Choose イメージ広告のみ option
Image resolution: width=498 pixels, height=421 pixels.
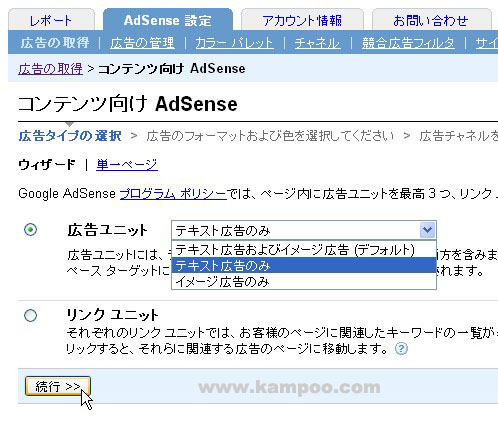pyautogui.click(x=304, y=281)
